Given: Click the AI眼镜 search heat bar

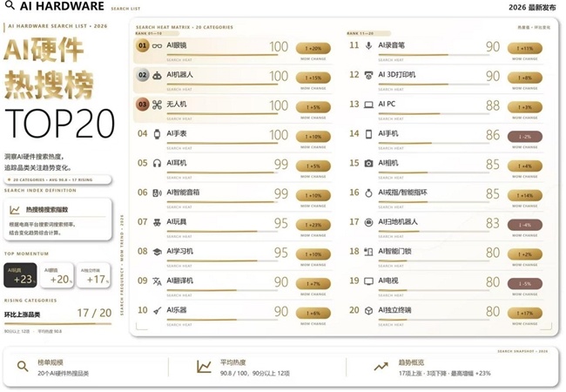Looking at the screenshot, I should [x=222, y=55].
